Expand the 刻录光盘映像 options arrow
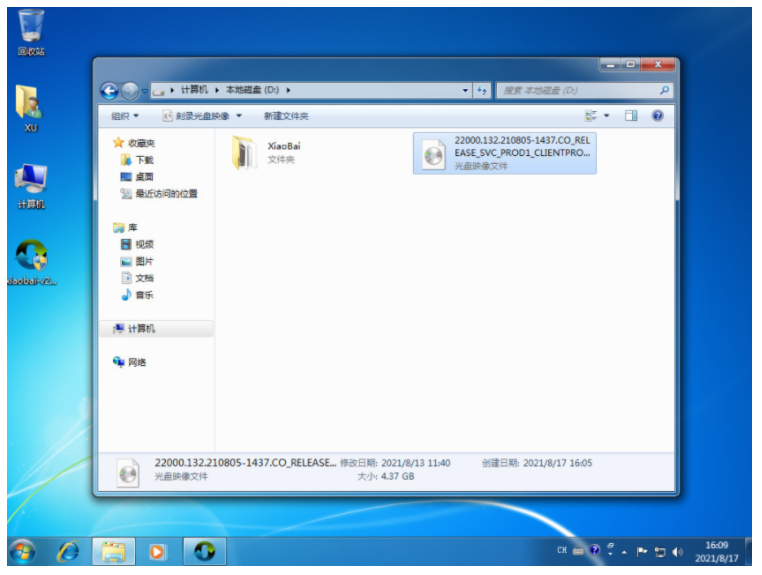Screen dimensions: 762x575 coord(239,116)
